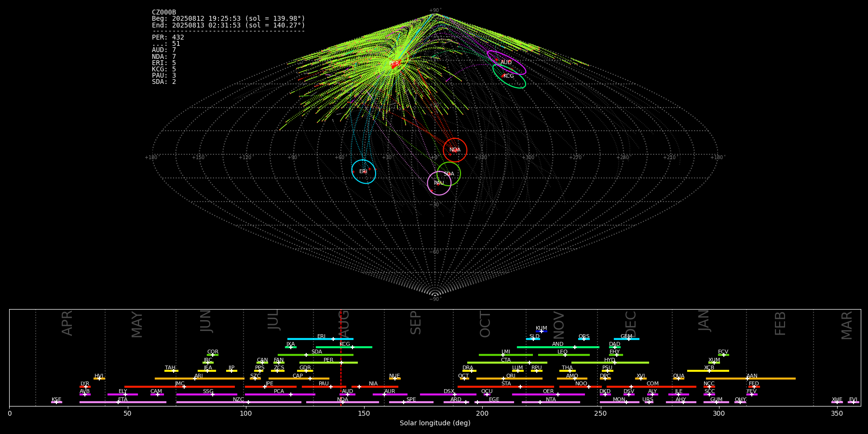Click the pink NDA bar in the timeline
868x434 pixels.
(342, 402)
